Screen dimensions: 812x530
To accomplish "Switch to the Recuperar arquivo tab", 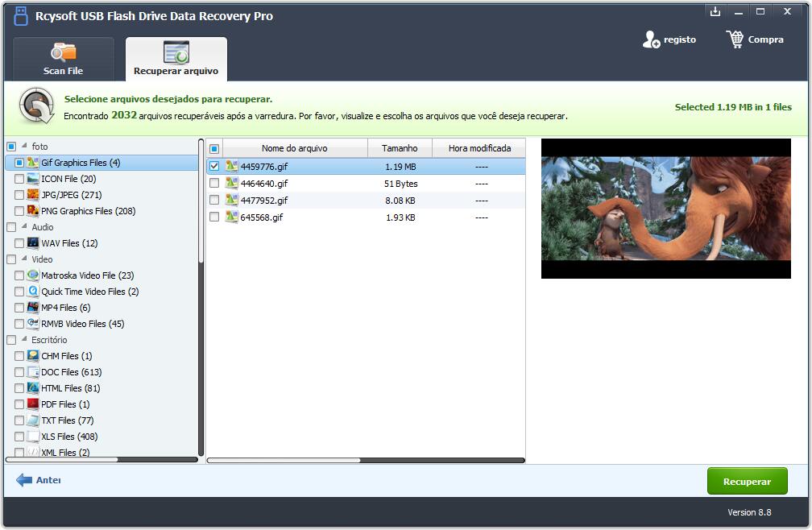I will (x=176, y=59).
